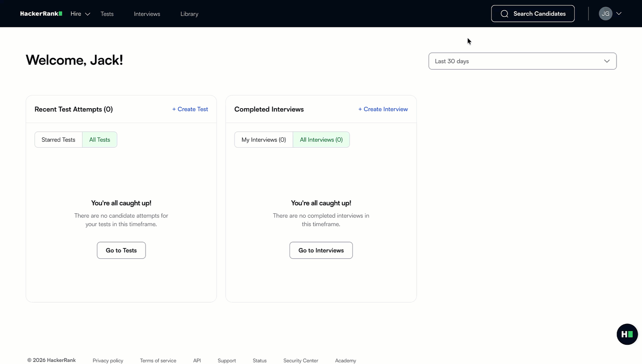Open the Library section

pos(189,14)
